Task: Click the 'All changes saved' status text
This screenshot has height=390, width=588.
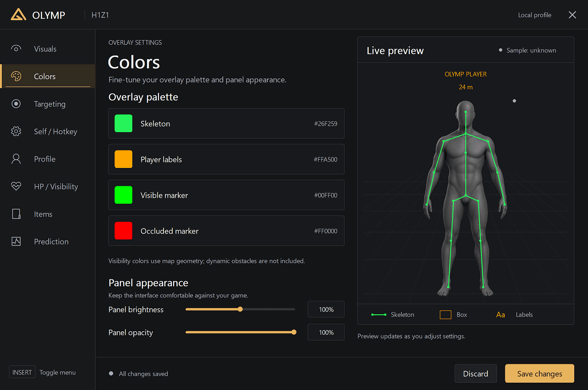Action: (143, 373)
